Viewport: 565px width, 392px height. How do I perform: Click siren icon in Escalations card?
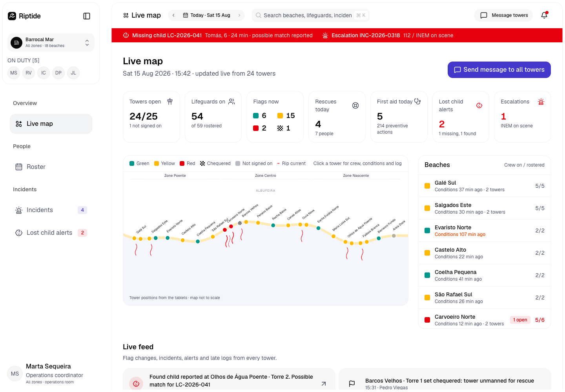tap(541, 102)
